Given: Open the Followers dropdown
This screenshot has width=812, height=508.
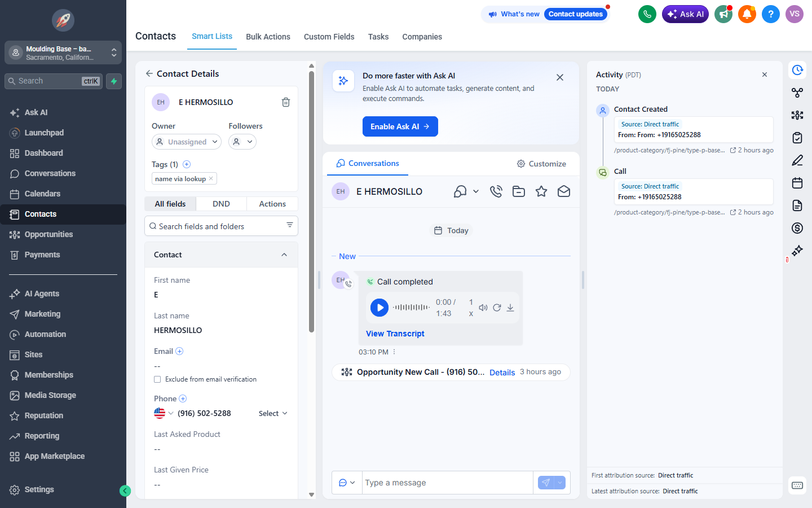Looking at the screenshot, I should [242, 142].
